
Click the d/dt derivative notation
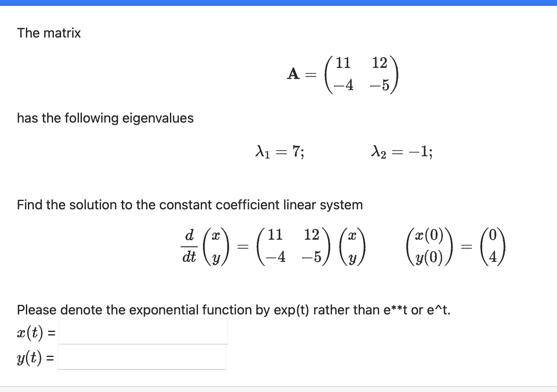(190, 247)
